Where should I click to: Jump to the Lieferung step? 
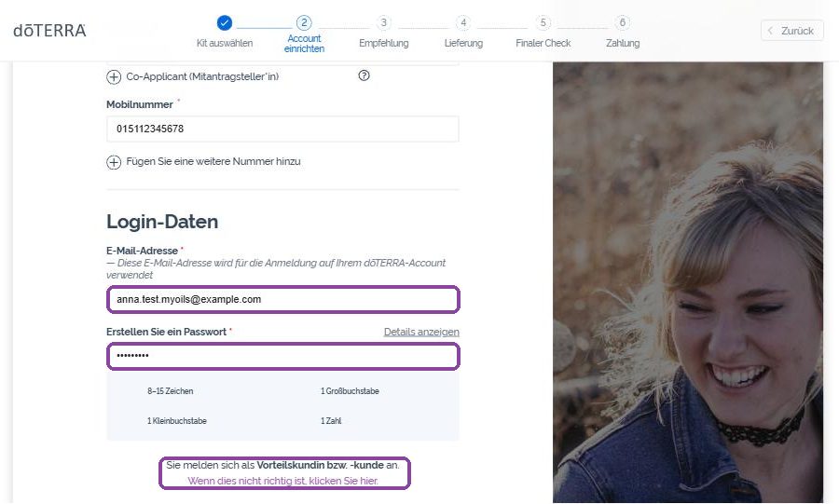tap(463, 43)
